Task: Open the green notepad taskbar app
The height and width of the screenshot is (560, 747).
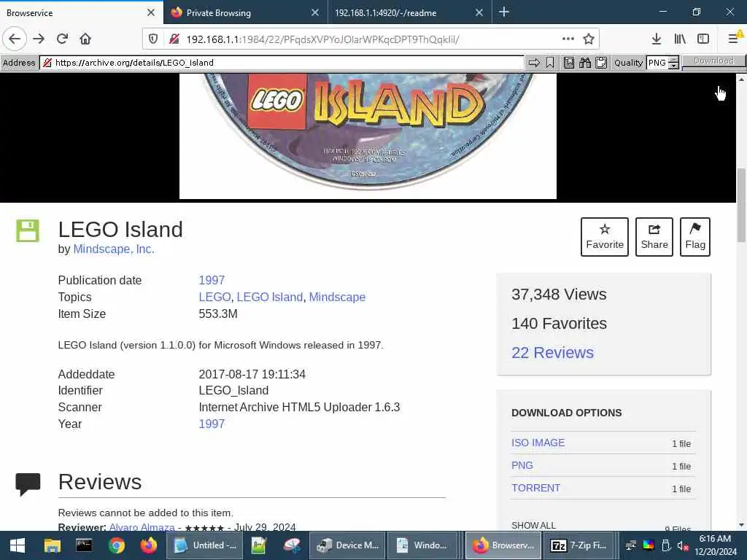Action: click(x=259, y=545)
